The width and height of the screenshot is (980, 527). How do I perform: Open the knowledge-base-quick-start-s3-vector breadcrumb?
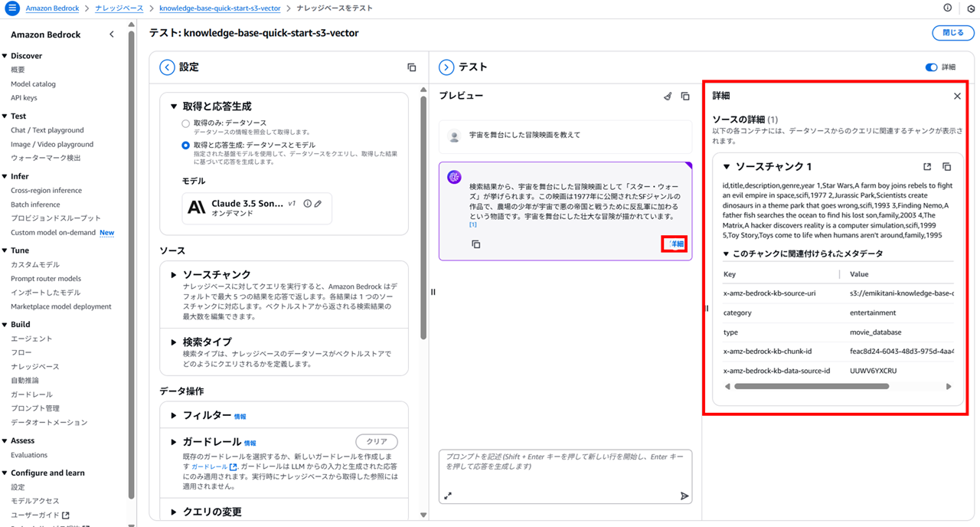point(220,8)
